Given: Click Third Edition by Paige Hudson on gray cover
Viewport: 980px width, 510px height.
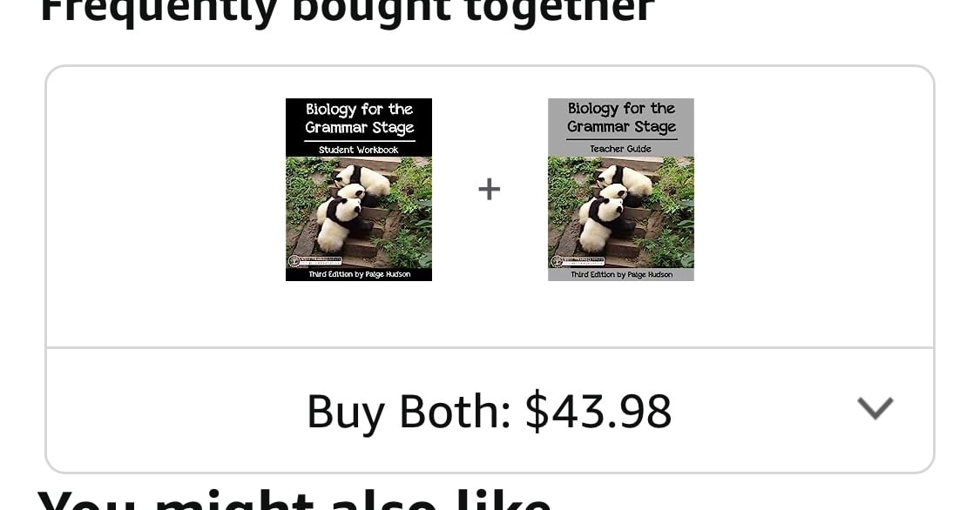Looking at the screenshot, I should pyautogui.click(x=621, y=275).
